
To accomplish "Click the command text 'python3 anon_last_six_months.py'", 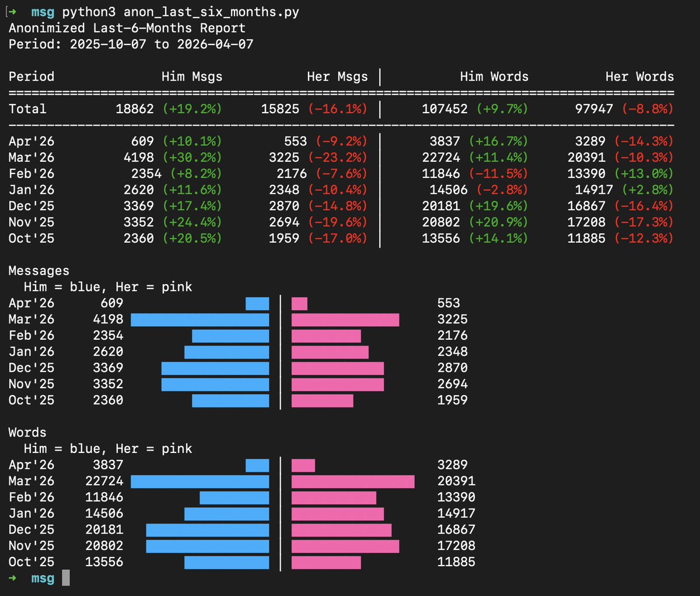I will click(x=180, y=12).
